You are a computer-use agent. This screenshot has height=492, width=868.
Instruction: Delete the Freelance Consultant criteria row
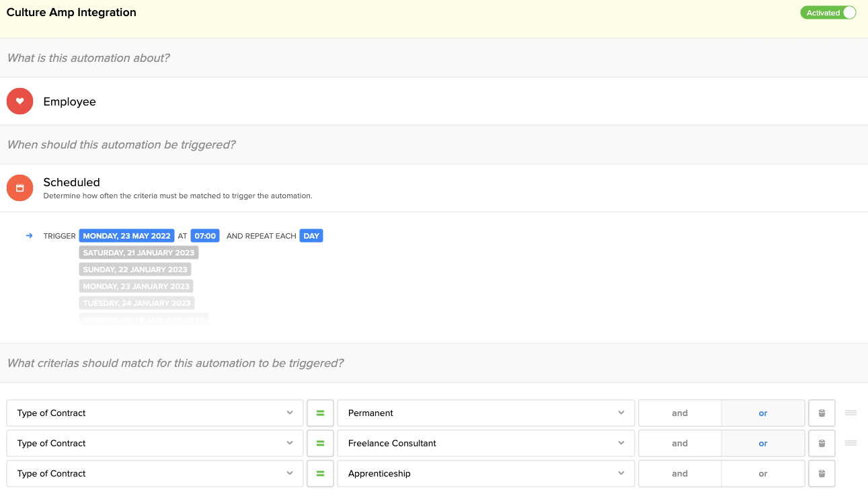click(x=822, y=444)
